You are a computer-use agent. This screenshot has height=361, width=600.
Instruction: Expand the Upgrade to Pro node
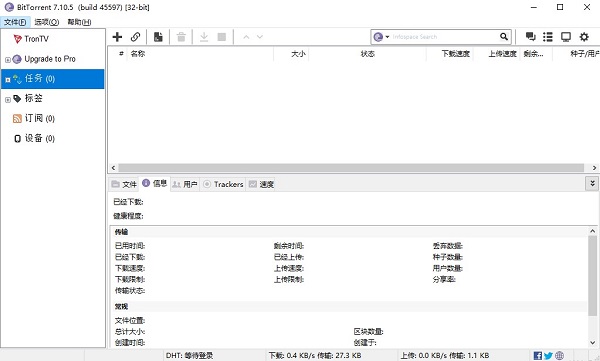(x=8, y=60)
